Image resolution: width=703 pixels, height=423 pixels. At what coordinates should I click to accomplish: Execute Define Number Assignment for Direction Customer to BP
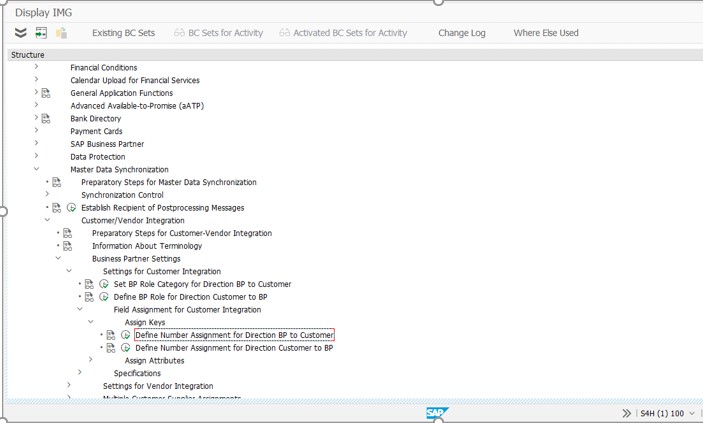pos(126,348)
